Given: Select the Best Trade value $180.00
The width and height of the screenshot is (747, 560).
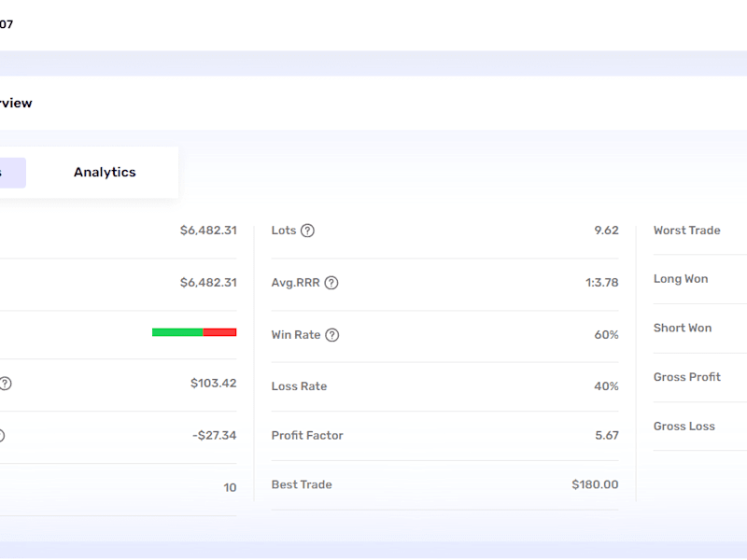Looking at the screenshot, I should 595,484.
